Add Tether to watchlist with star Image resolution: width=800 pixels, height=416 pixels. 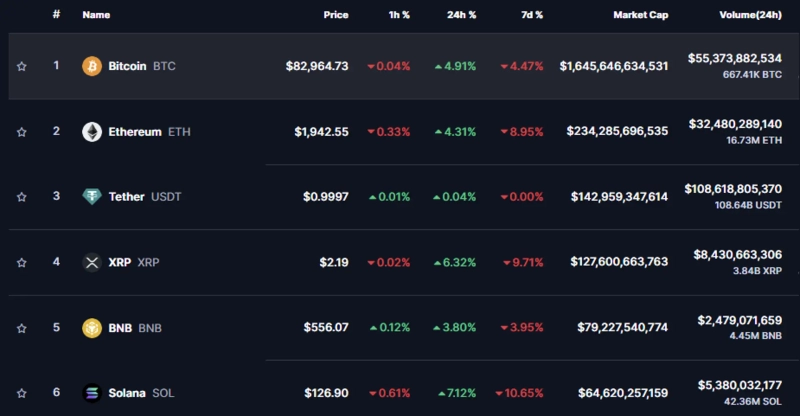click(22, 197)
